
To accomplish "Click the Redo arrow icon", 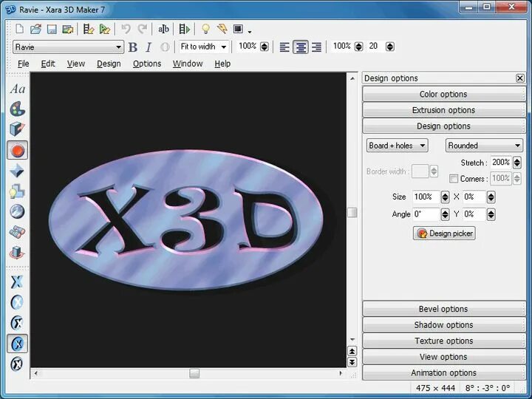I will click(142, 29).
